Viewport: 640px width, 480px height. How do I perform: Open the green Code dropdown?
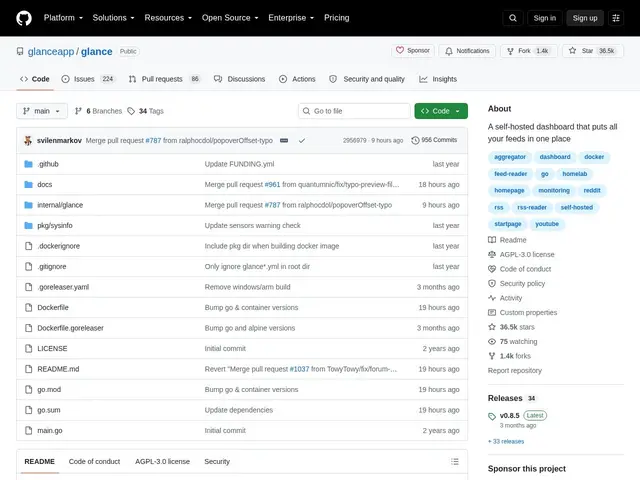[441, 111]
